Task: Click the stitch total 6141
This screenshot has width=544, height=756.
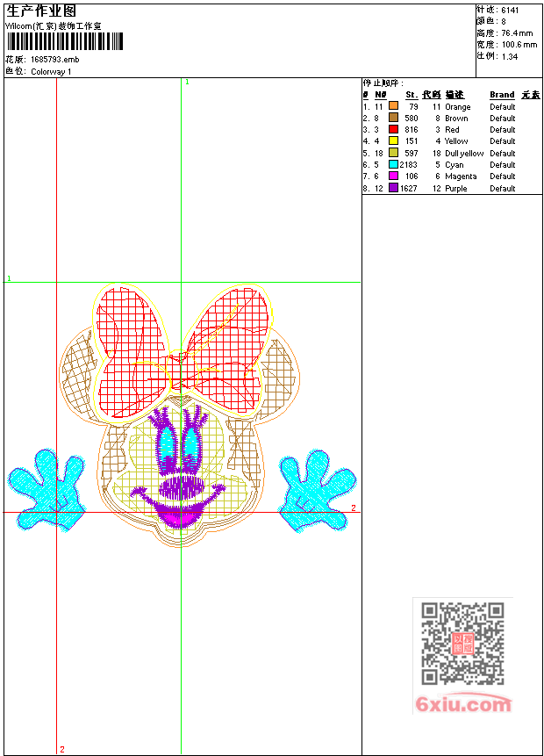Action: tap(510, 11)
